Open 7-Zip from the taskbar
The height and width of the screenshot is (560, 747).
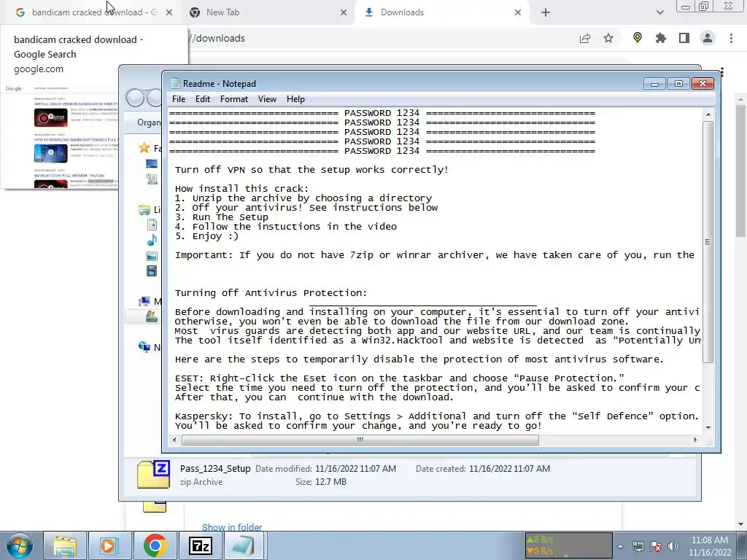point(200,545)
